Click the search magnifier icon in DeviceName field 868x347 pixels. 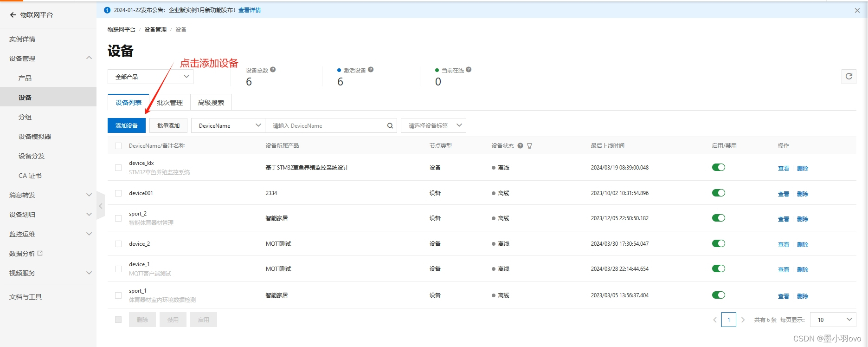390,125
